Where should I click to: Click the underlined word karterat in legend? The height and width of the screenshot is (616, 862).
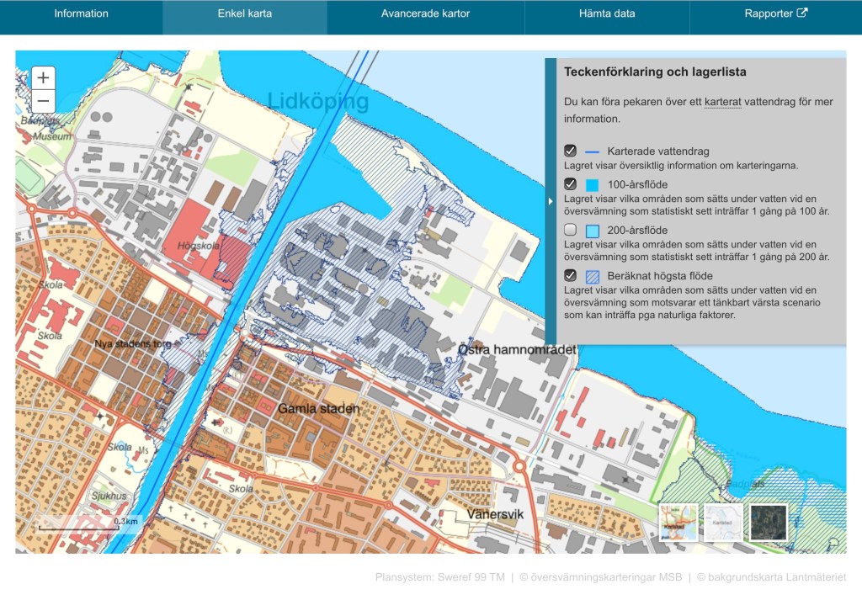pyautogui.click(x=723, y=102)
